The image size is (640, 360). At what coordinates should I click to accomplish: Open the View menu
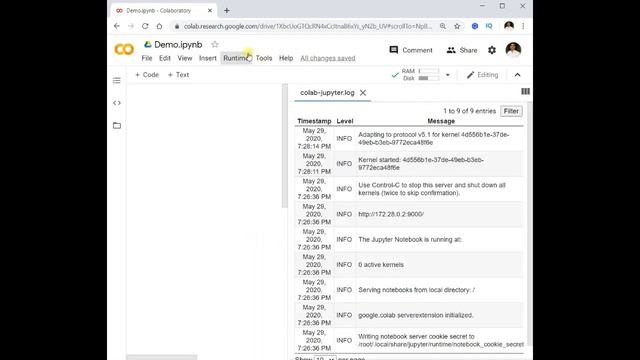coord(184,58)
